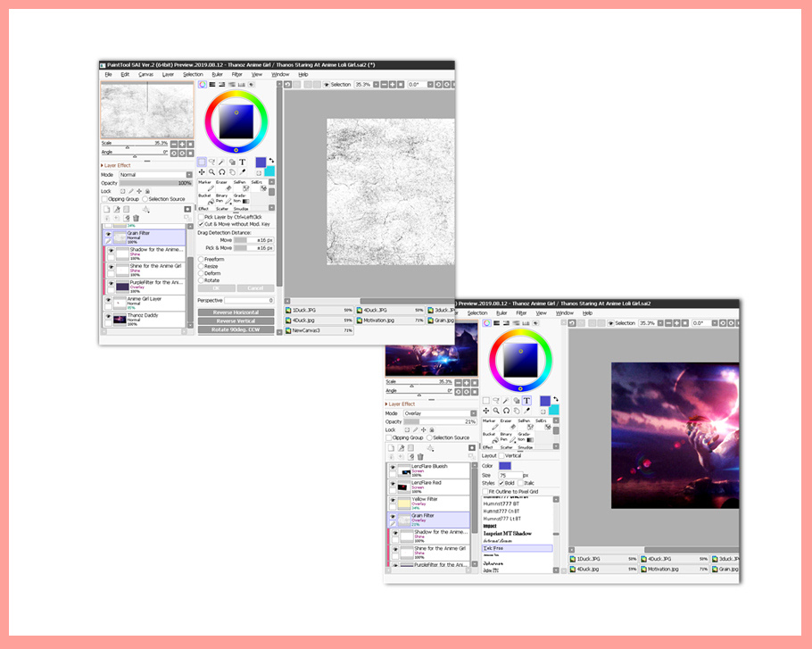The width and height of the screenshot is (812, 649).
Task: Switch to Motivation.jpg document in lower window
Action: 675,569
